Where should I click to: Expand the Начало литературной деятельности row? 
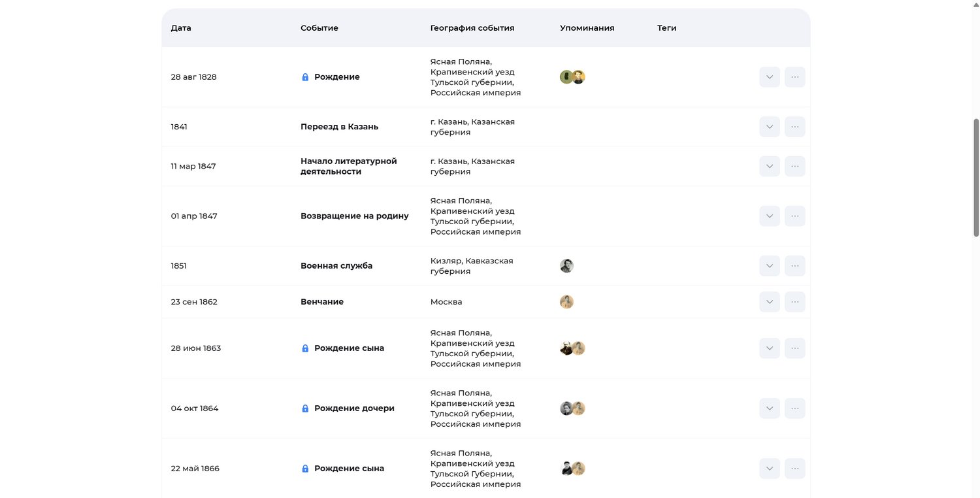pos(770,167)
